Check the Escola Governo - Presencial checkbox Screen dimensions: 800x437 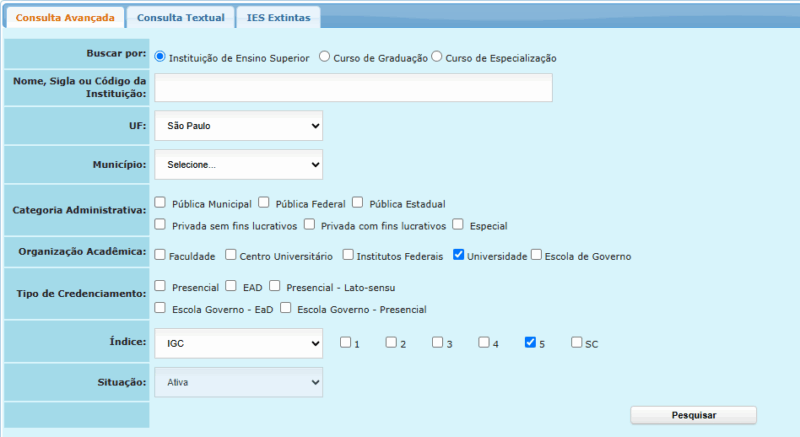[x=286, y=307]
